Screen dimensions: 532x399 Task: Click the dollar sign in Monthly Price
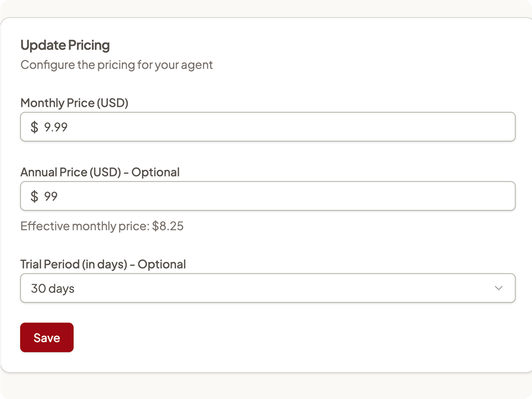coord(34,127)
